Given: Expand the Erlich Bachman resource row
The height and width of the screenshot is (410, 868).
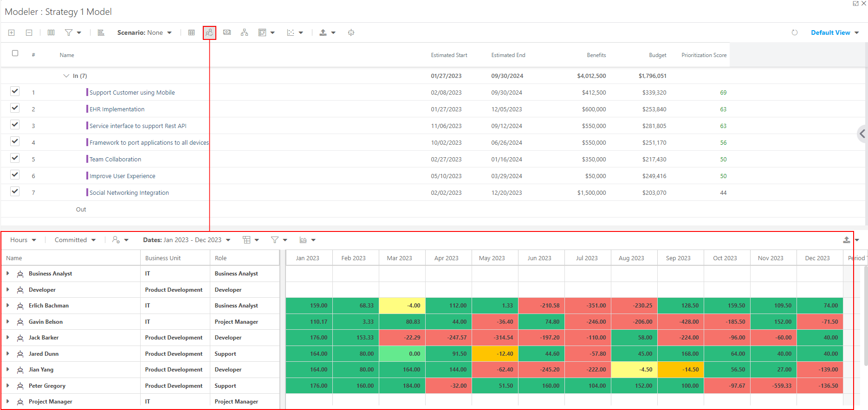Looking at the screenshot, I should click(x=8, y=306).
